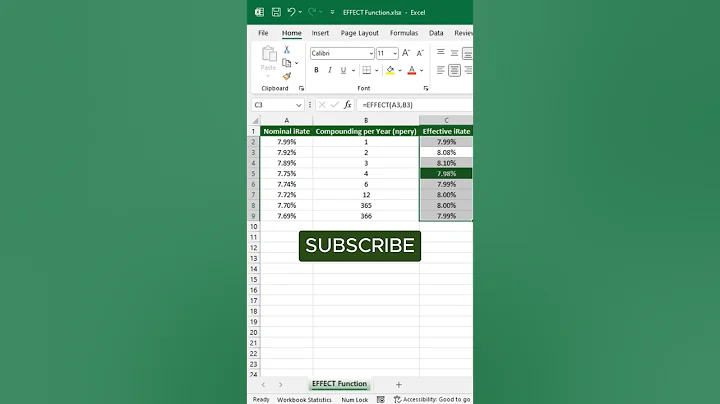Click the highlighted 7.98% effective rate cell
Image resolution: width=720 pixels, height=404 pixels.
pyautogui.click(x=446, y=174)
